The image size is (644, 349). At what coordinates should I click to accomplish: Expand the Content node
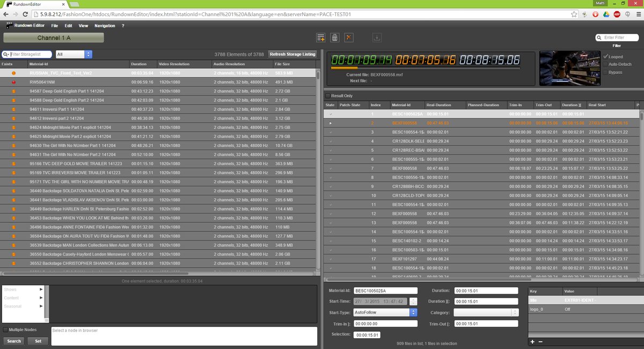(x=41, y=297)
